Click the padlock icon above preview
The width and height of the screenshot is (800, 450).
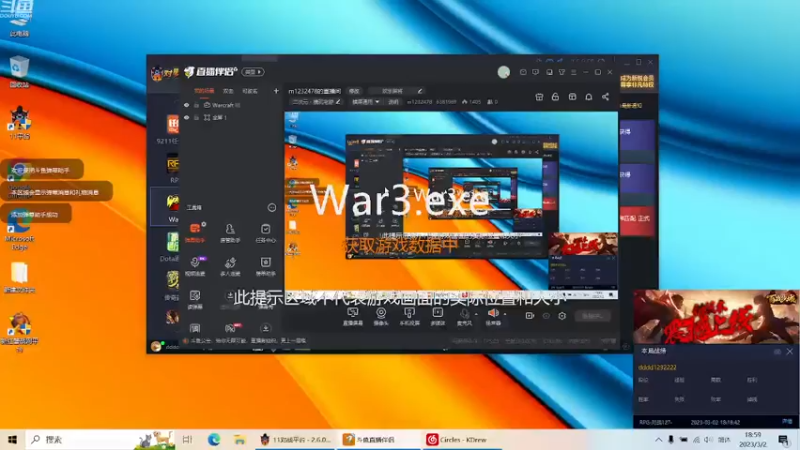[555, 96]
